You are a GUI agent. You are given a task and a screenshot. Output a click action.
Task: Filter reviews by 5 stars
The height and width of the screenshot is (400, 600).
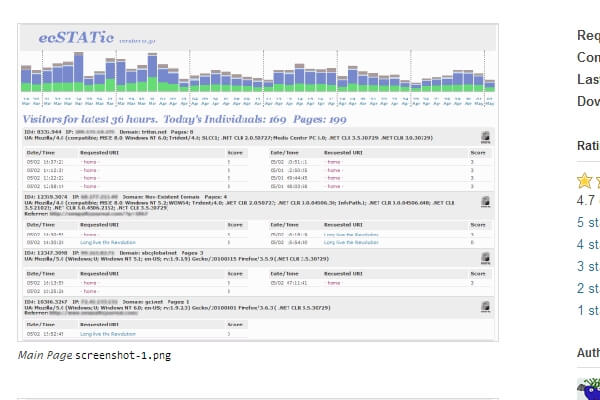588,222
